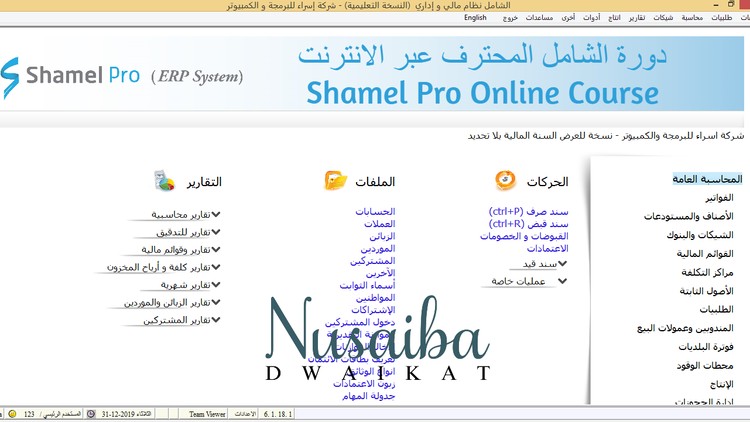Open the الحسابات files link
This screenshot has width=750, height=422.
(375, 211)
